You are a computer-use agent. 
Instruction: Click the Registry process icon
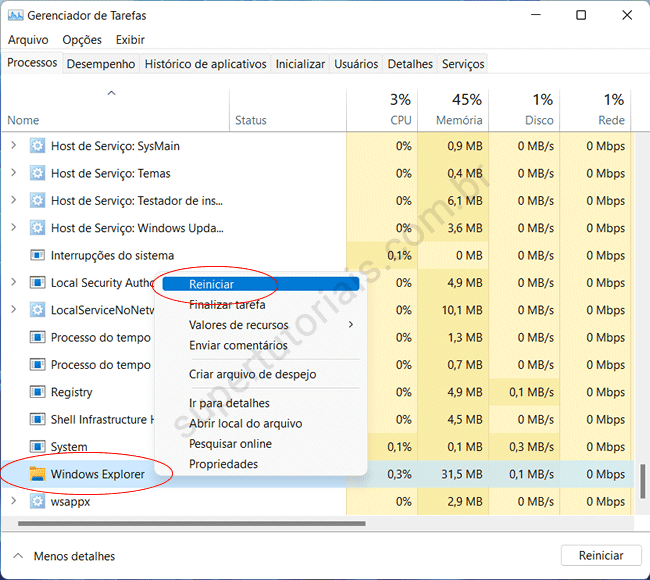[x=38, y=392]
